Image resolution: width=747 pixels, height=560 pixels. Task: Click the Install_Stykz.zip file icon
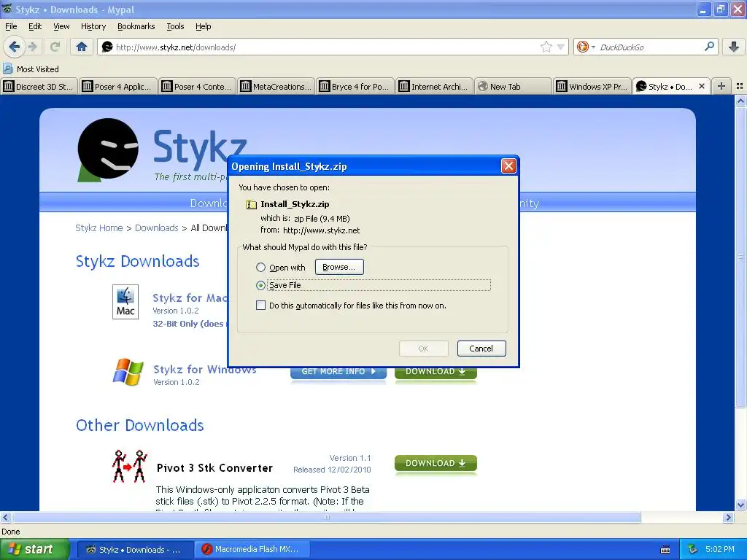click(x=251, y=204)
